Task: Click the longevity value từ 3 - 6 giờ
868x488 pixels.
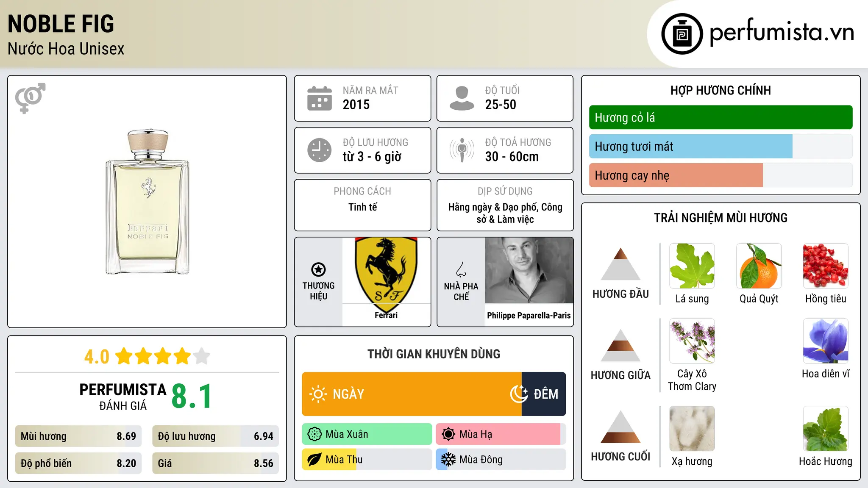Action: [372, 157]
